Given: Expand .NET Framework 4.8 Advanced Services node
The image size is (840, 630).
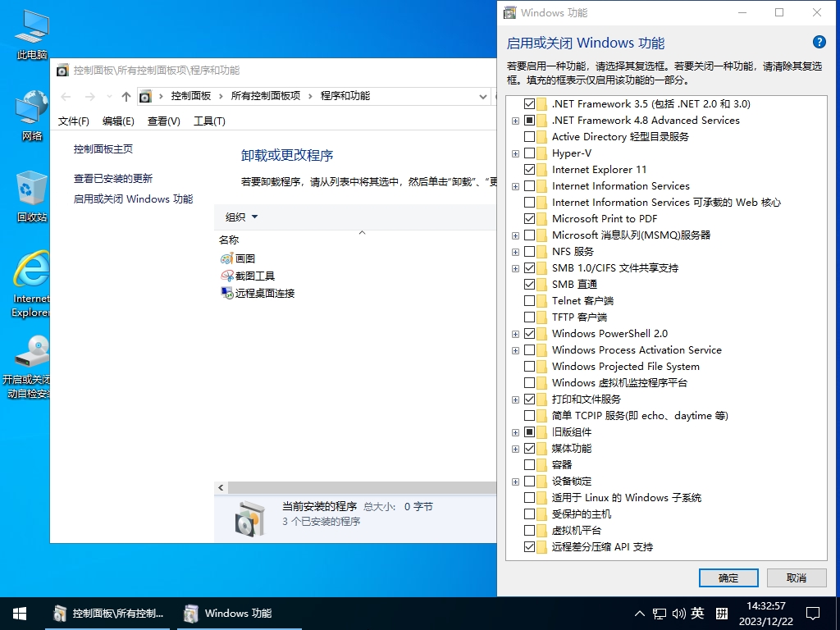Looking at the screenshot, I should pyautogui.click(x=515, y=121).
